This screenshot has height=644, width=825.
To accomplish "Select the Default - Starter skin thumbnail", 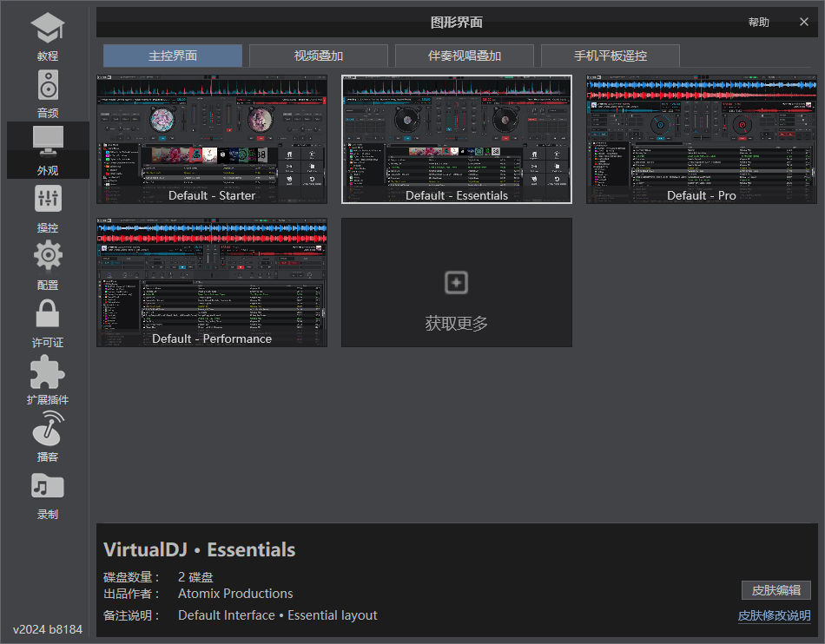I will [x=212, y=139].
